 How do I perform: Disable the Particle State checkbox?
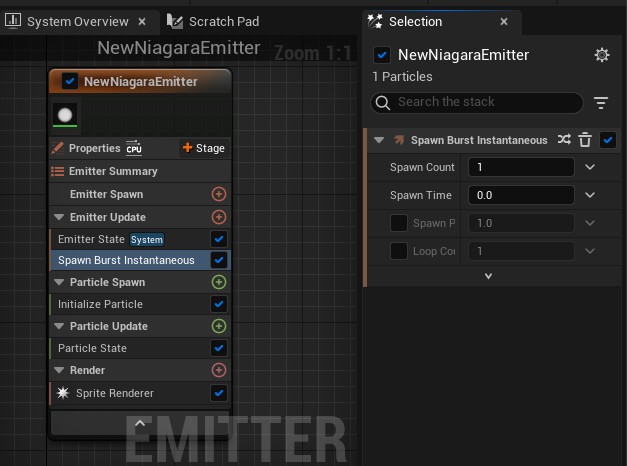219,348
